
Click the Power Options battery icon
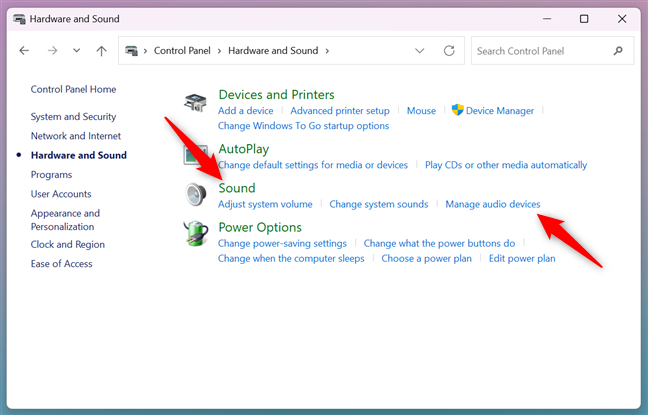pos(195,234)
